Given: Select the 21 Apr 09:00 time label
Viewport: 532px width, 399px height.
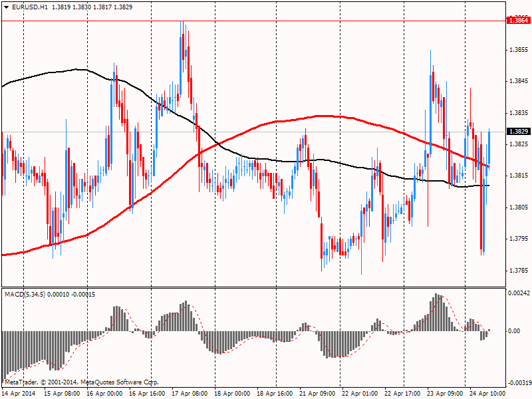Looking at the screenshot, I should pos(317,394).
